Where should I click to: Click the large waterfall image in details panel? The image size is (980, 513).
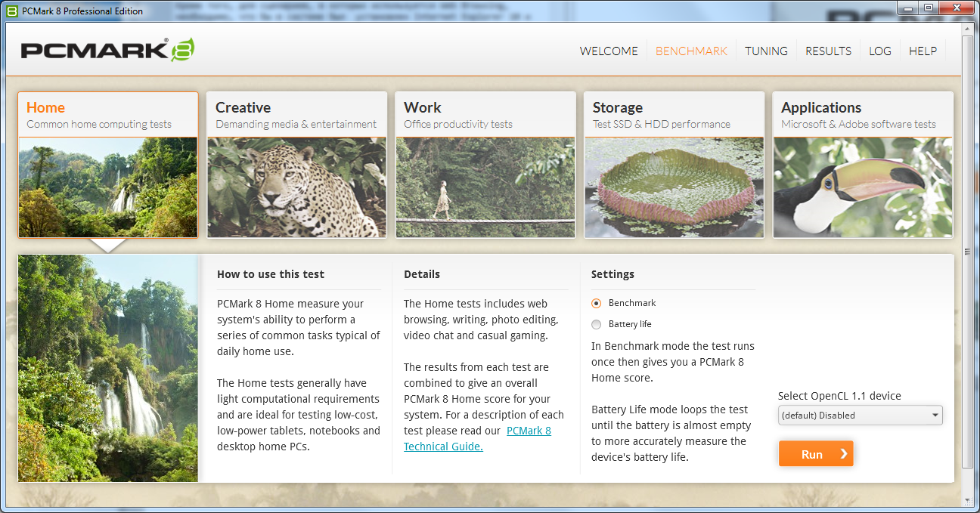tap(108, 368)
